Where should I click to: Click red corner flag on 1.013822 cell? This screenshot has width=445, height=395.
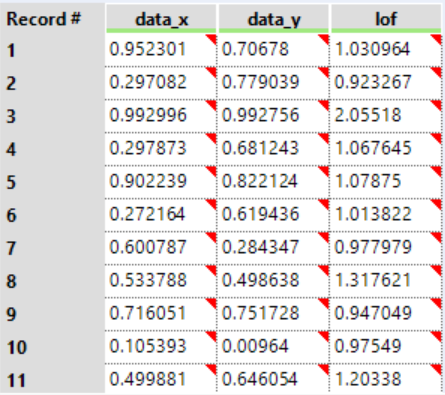(437, 203)
